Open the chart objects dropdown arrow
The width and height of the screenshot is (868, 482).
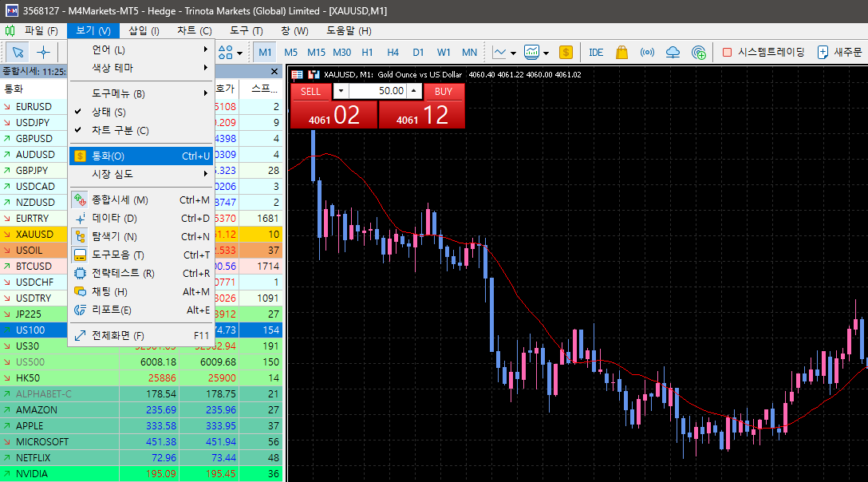coord(239,53)
